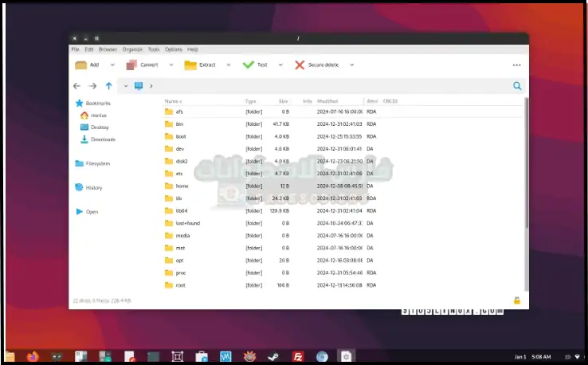Open the Tools menu

pyautogui.click(x=153, y=49)
